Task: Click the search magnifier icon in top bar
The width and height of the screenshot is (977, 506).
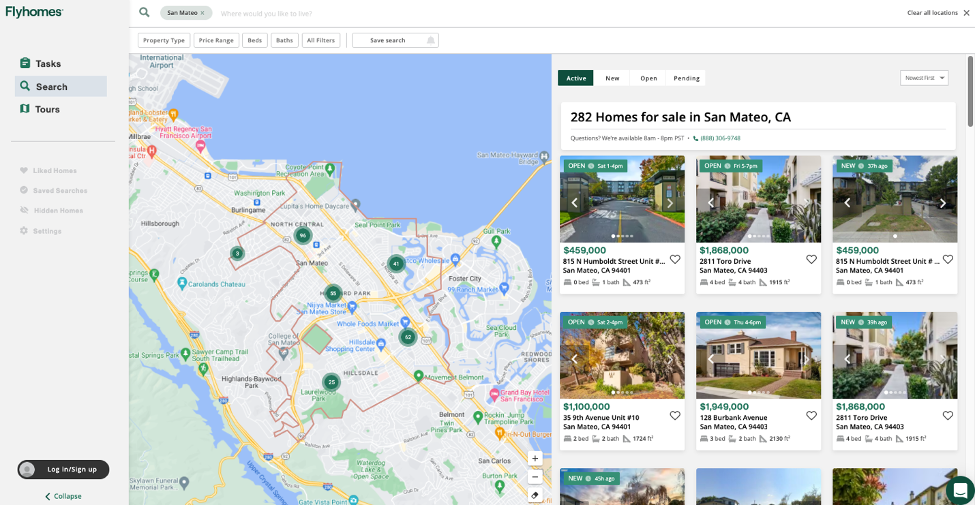Action: (144, 12)
